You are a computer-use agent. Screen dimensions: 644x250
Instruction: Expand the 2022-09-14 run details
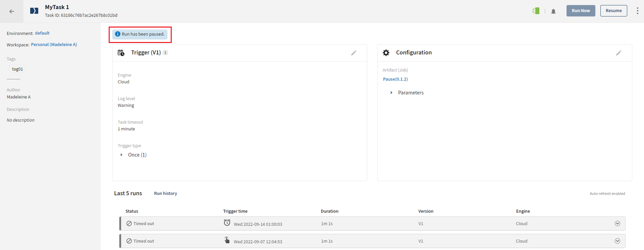point(617,224)
